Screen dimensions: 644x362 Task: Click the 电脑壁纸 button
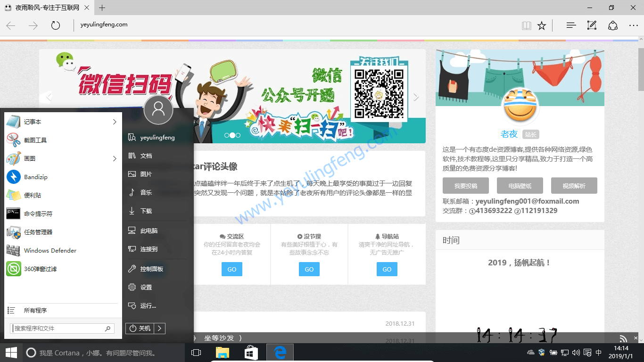pyautogui.click(x=520, y=186)
